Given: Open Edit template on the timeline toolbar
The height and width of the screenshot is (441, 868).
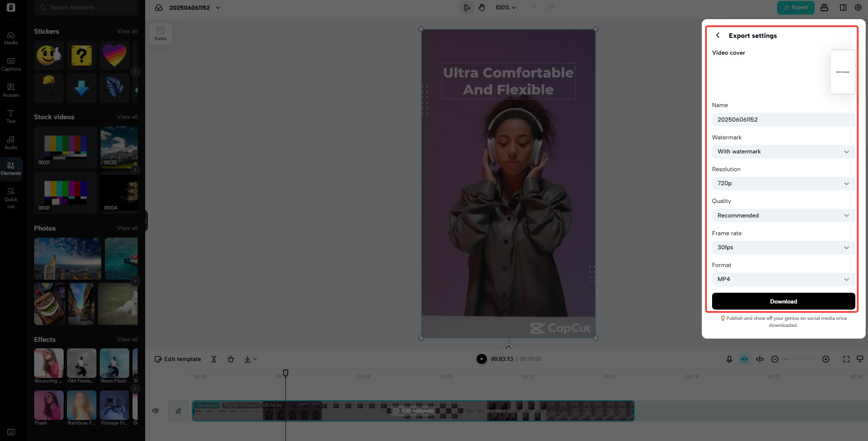Looking at the screenshot, I should click(177, 359).
